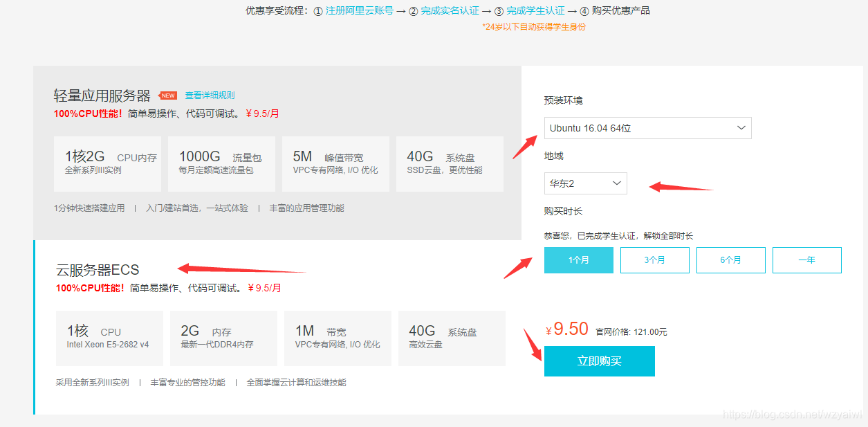The width and height of the screenshot is (868, 427).
Task: Choose the 1个月 purchase duration
Action: (578, 260)
